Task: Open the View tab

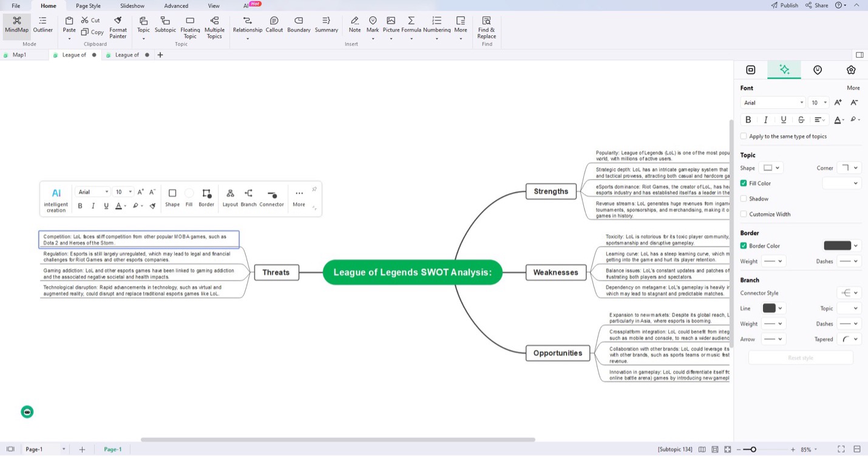Action: tap(214, 5)
